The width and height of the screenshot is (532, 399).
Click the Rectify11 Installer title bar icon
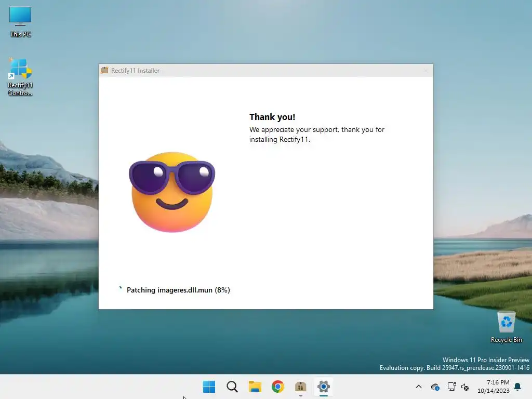tap(104, 70)
